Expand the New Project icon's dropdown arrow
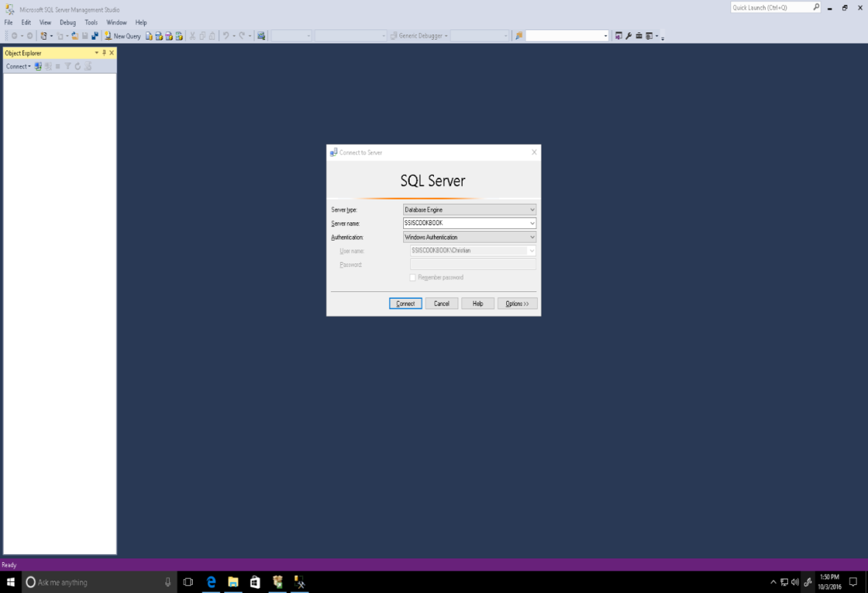 [51, 36]
